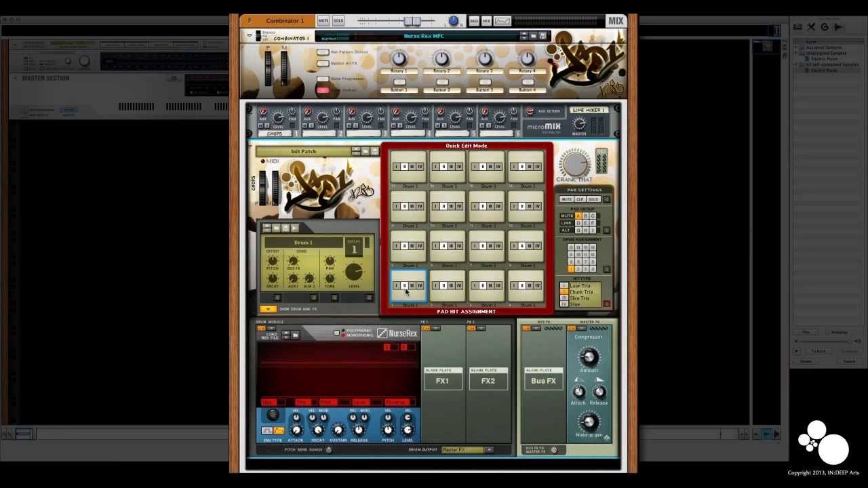Click the Pad Settings CLR button
Viewport: 868px width, 488px height.
(580, 199)
